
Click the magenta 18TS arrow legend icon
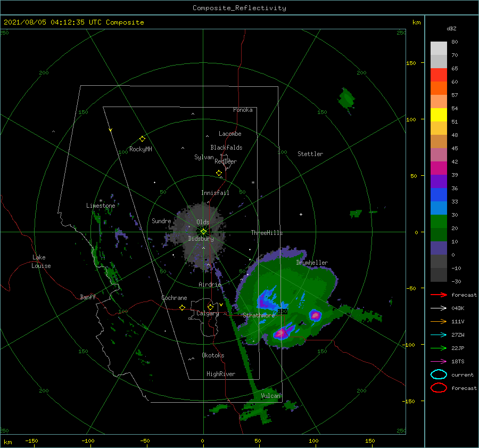coord(439,362)
